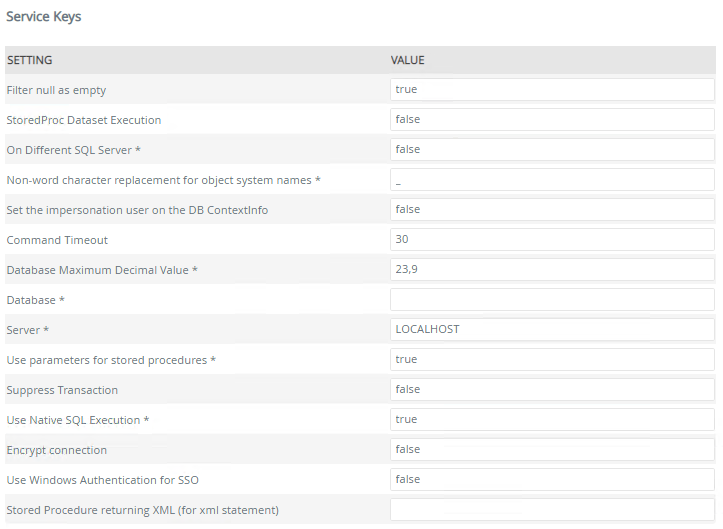Click the VALUE column header

[x=408, y=60]
